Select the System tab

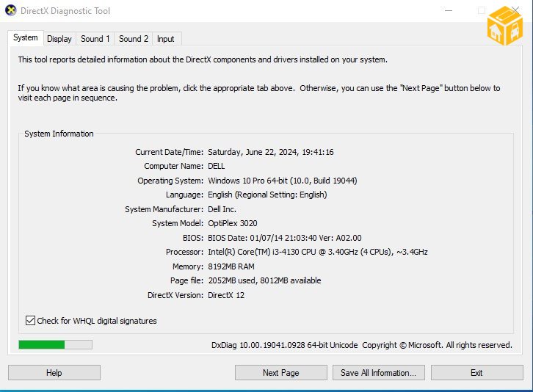pos(26,37)
